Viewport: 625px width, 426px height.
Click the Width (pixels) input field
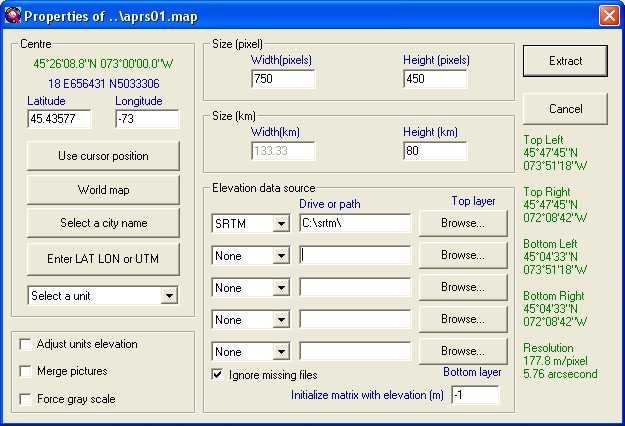(282, 79)
